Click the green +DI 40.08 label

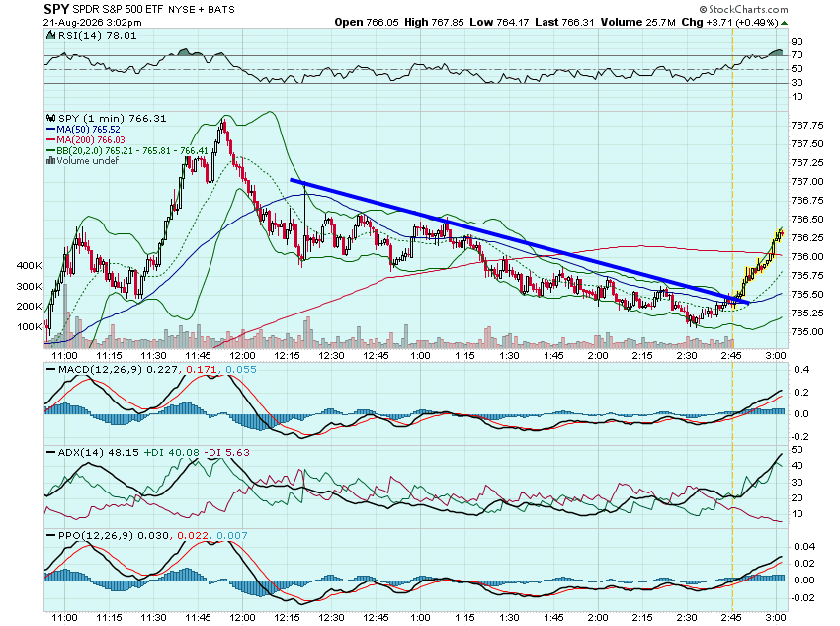point(173,452)
